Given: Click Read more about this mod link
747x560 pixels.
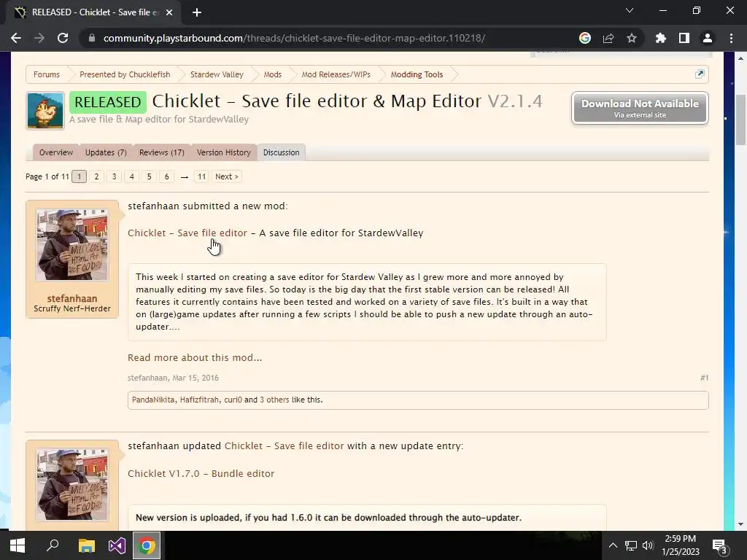Looking at the screenshot, I should 195,357.
